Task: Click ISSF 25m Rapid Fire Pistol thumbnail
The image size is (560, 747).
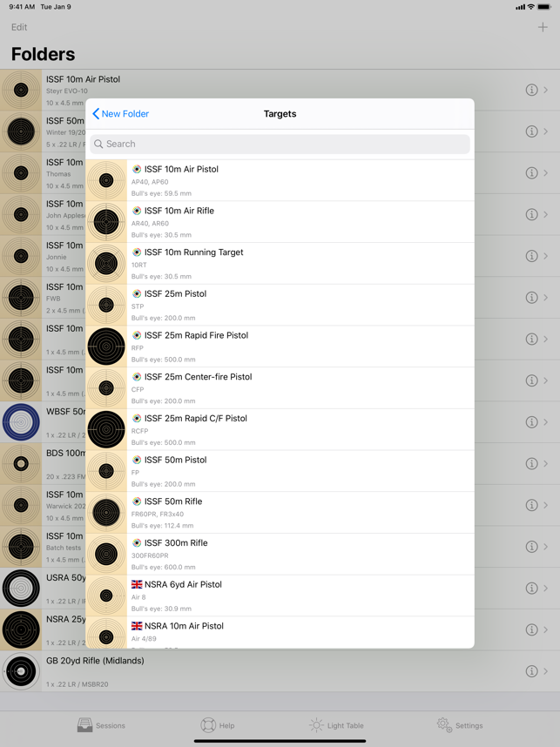Action: tap(106, 347)
